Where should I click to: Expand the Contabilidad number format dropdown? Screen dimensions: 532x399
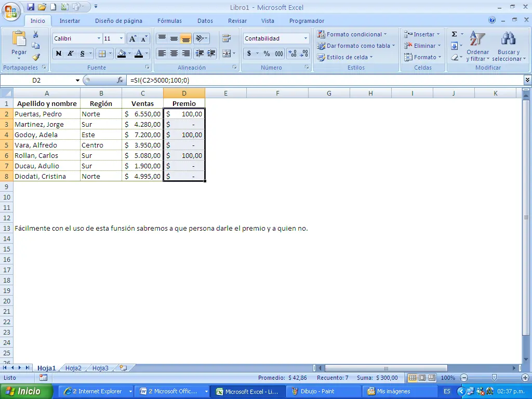(x=305, y=38)
